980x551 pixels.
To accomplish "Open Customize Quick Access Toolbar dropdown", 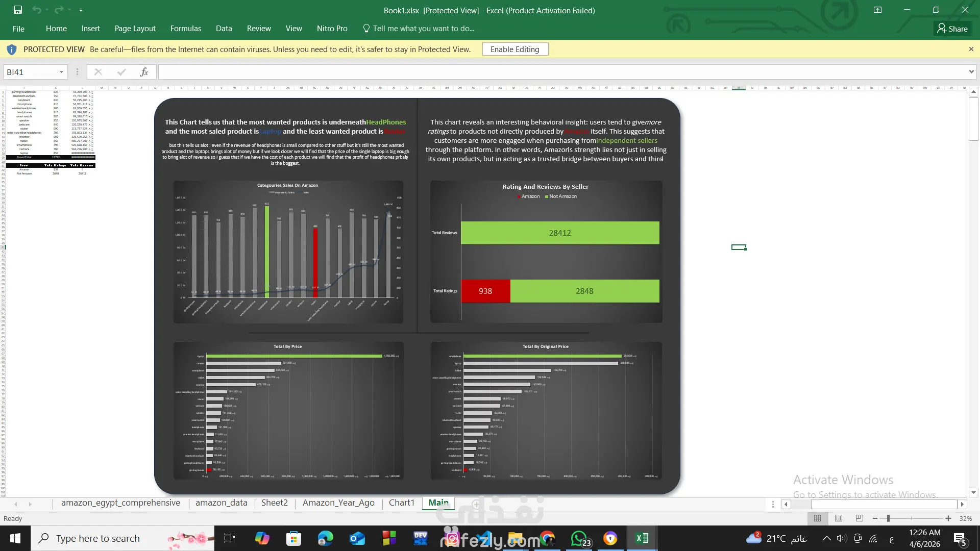I will (x=81, y=10).
